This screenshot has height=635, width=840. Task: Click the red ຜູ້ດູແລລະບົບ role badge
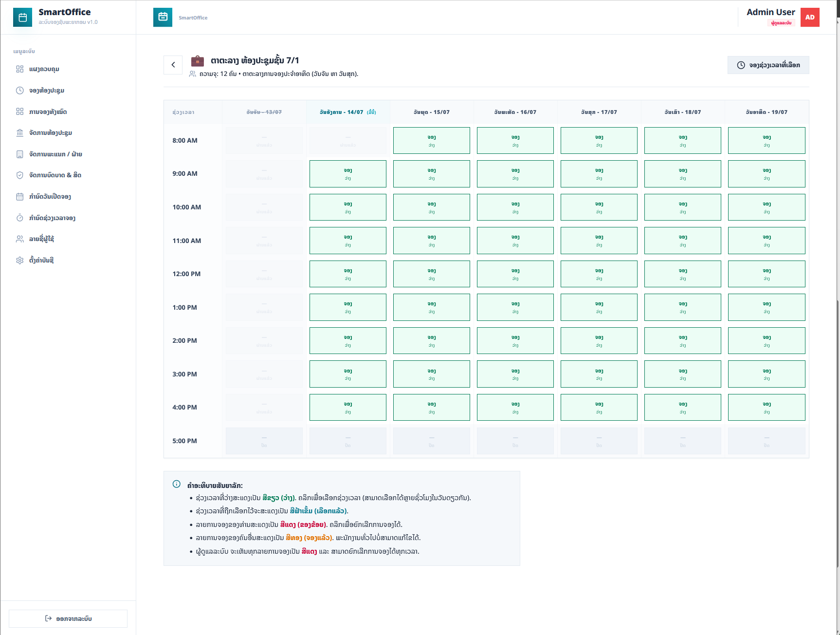tap(781, 23)
